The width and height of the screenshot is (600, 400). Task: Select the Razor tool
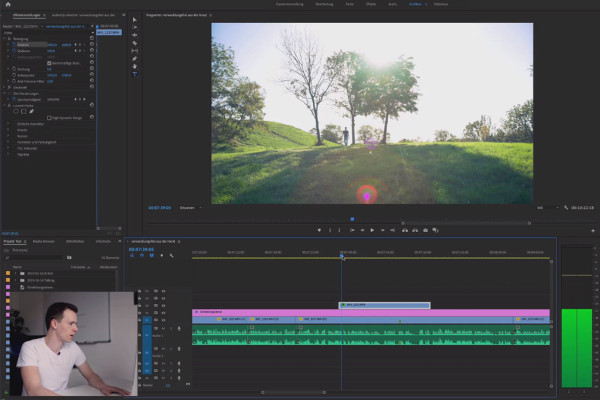[x=134, y=43]
